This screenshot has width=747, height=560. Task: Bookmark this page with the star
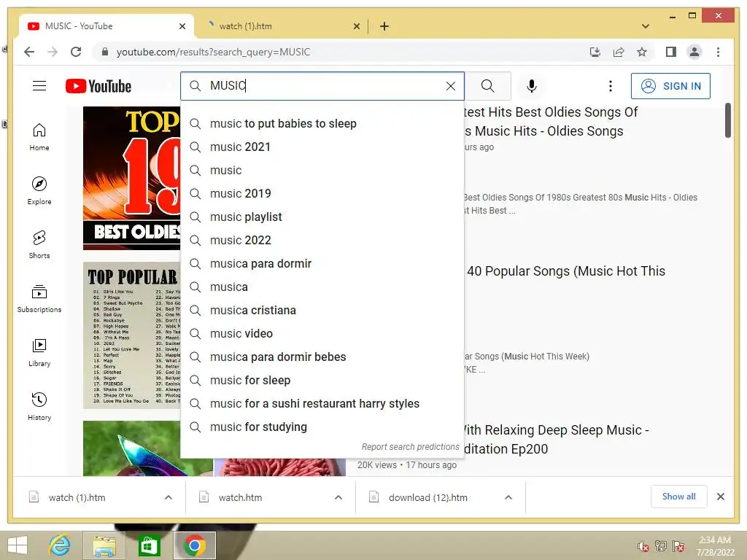tap(642, 52)
